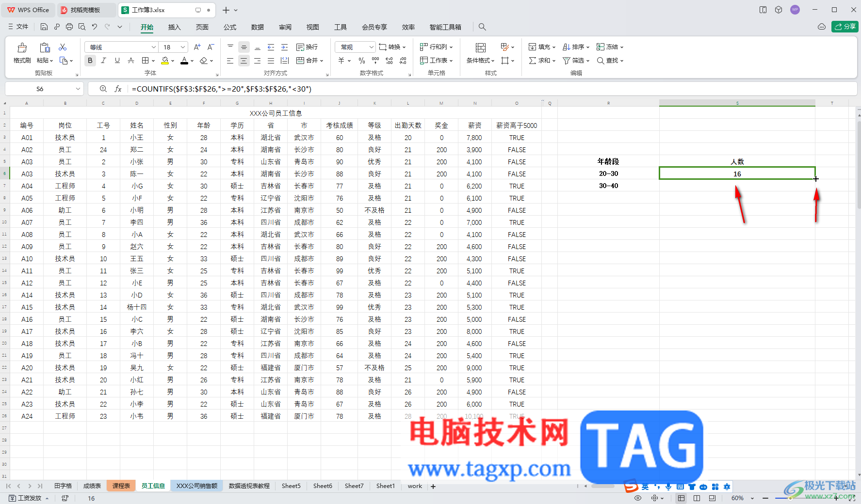This screenshot has width=861, height=504.
Task: Click the Fill (填充) button
Action: pyautogui.click(x=542, y=47)
